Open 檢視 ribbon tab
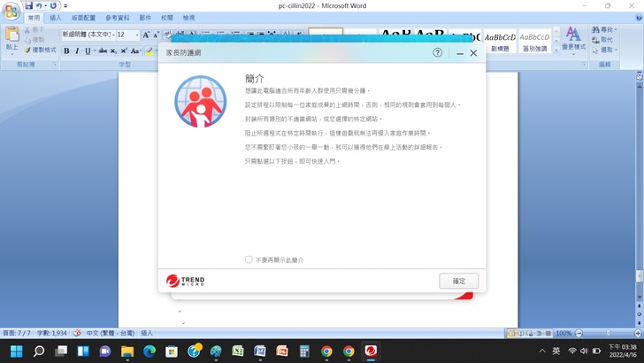This screenshot has width=644, height=363. (x=188, y=18)
